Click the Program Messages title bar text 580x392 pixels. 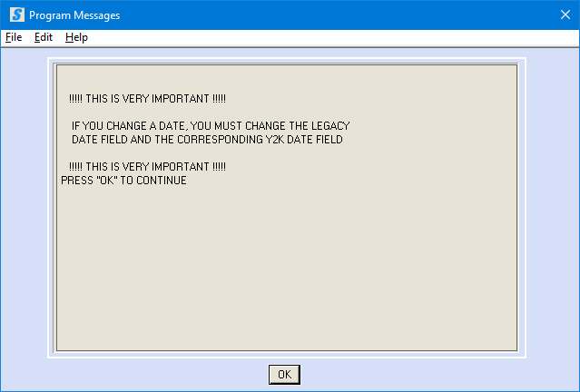[74, 15]
